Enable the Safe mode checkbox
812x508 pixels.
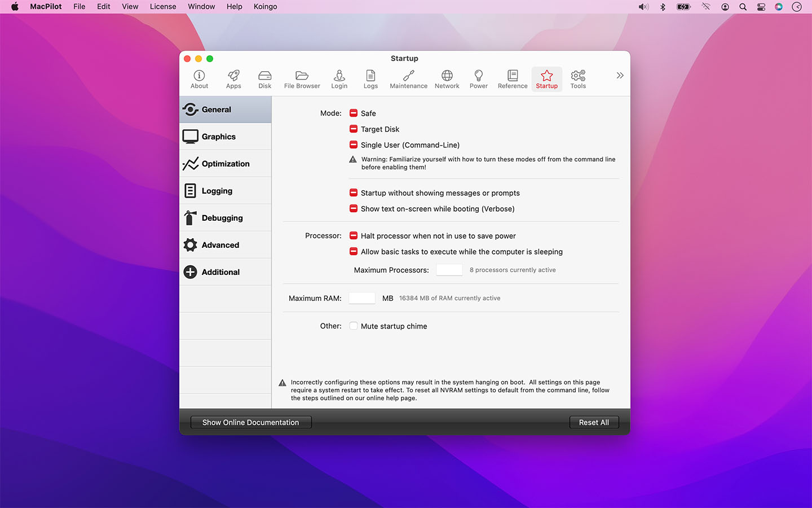pyautogui.click(x=354, y=113)
